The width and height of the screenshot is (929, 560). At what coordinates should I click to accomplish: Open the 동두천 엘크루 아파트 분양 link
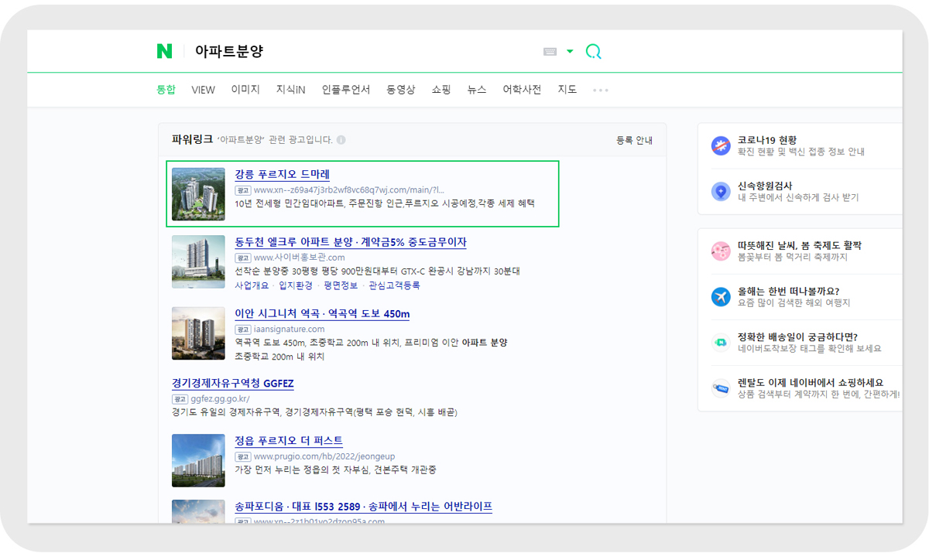[351, 242]
